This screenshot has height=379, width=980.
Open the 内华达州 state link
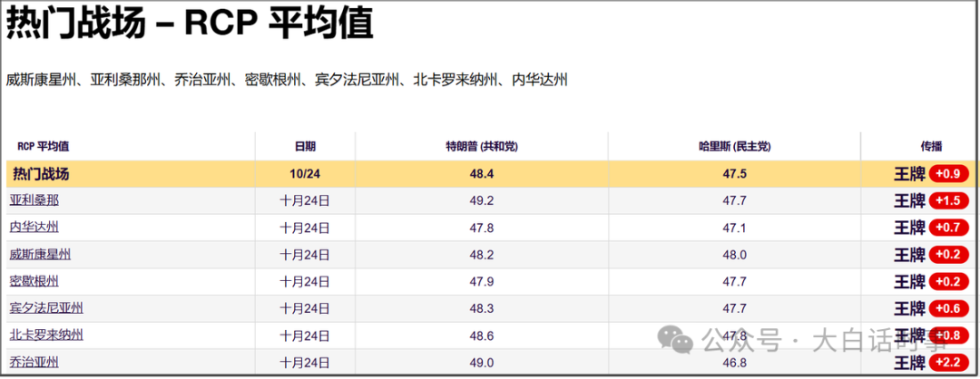34,228
